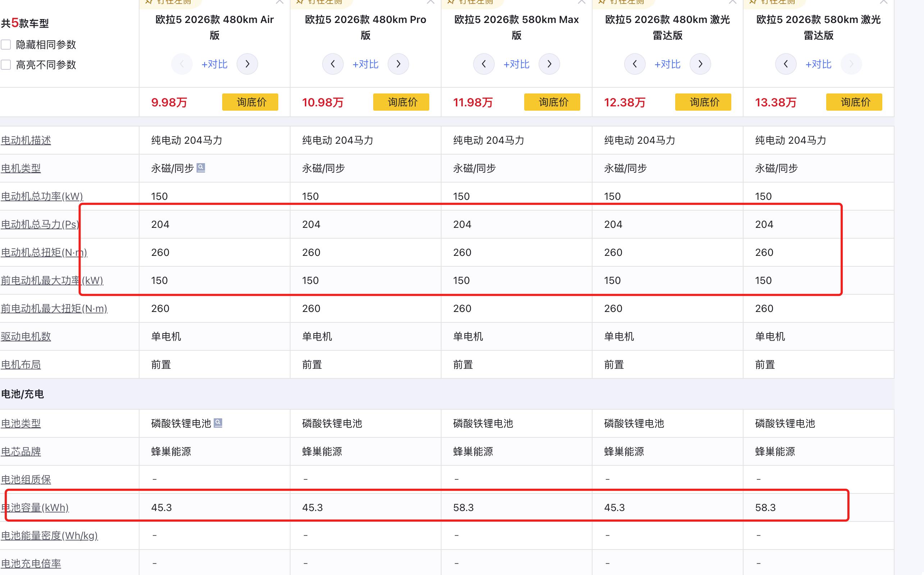
Task: Click left arrow under 580km 激光雷达版
Action: [x=786, y=64]
